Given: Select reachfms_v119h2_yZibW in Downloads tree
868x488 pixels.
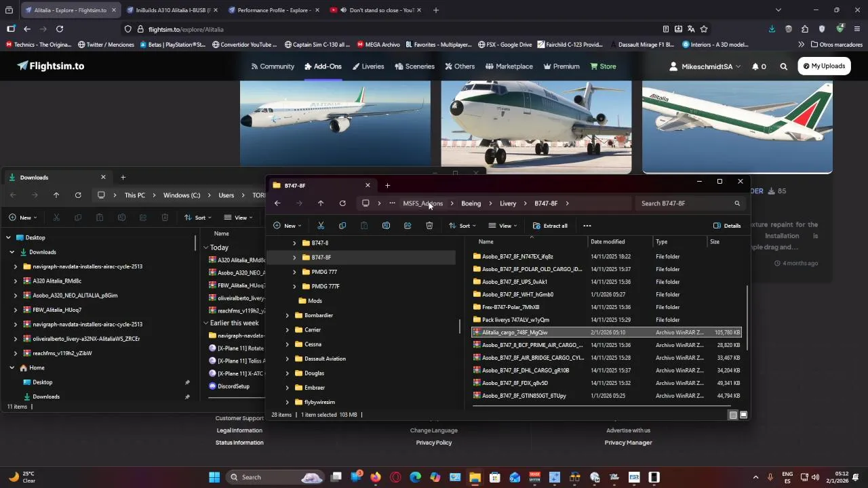Looking at the screenshot, I should click(62, 354).
